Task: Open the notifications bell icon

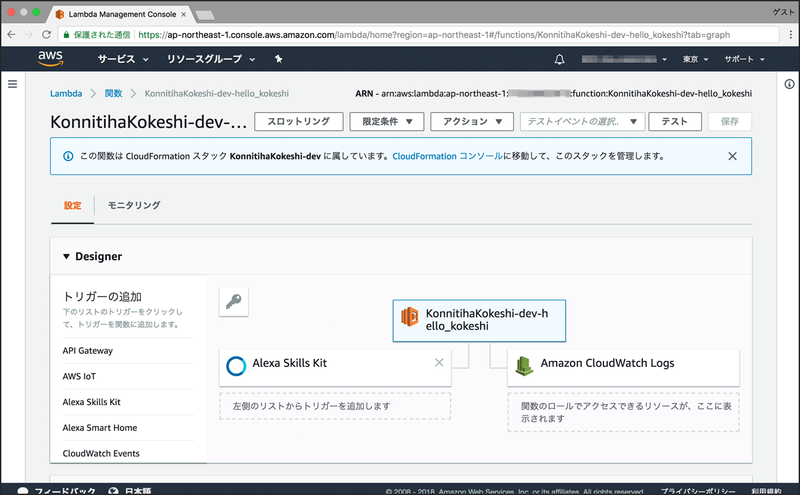Action: [559, 59]
